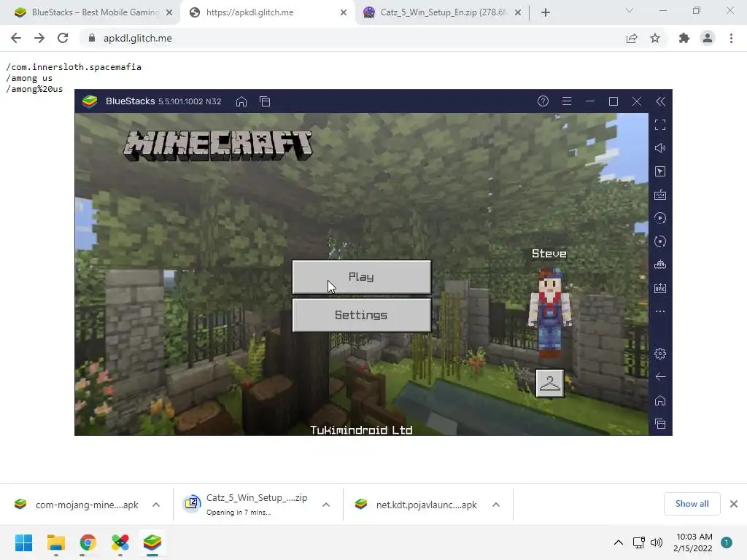Screen dimensions: 747x560
Task: Toggle BlueStacks fullscreen mode icon
Action: [660, 125]
